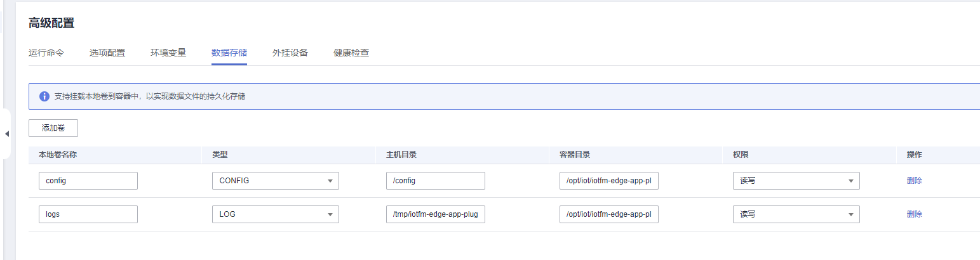
Task: Focus the logs volume name field
Action: 88,214
